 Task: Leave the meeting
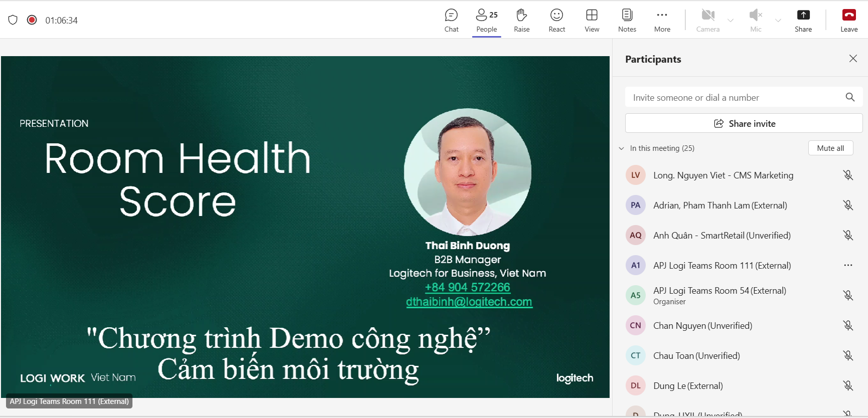(x=848, y=20)
